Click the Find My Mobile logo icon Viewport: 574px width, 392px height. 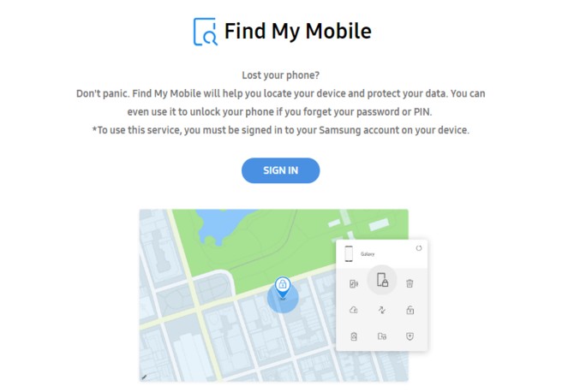[x=206, y=32]
